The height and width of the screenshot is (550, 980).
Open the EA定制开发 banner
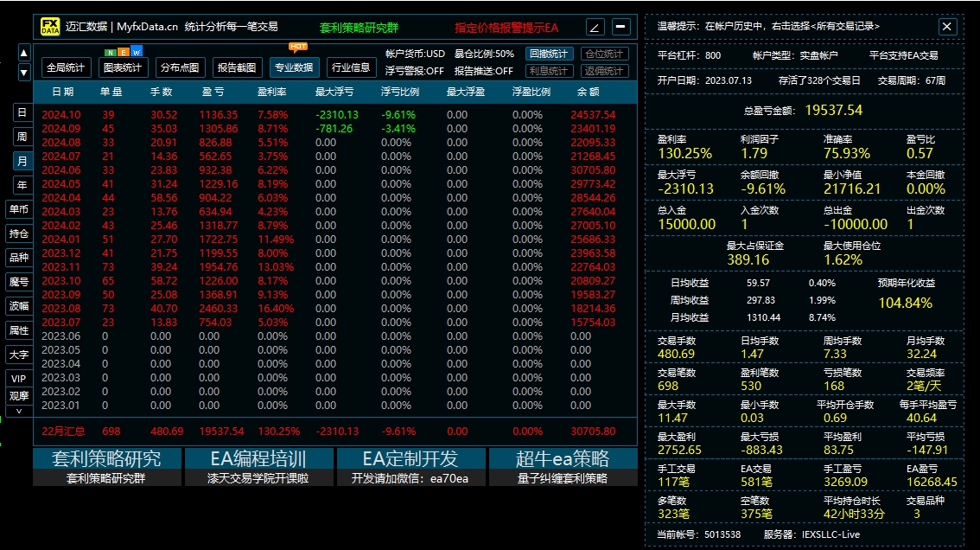point(410,467)
